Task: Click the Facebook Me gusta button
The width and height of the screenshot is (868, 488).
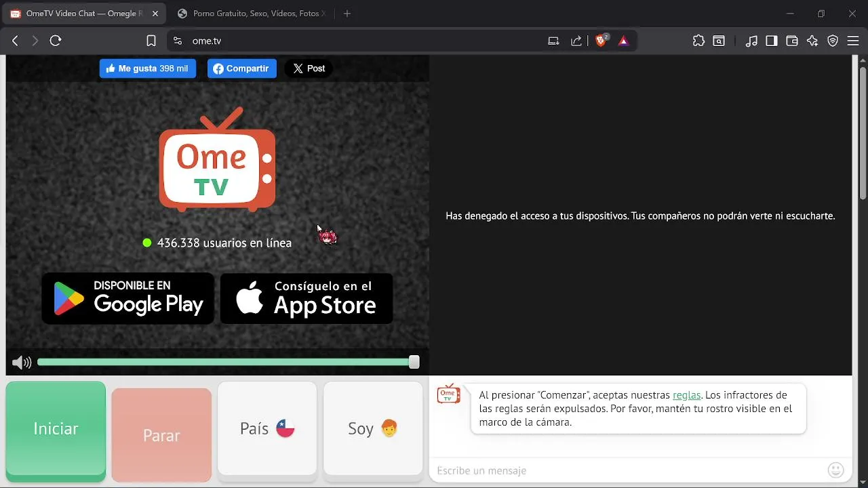Action: point(148,68)
